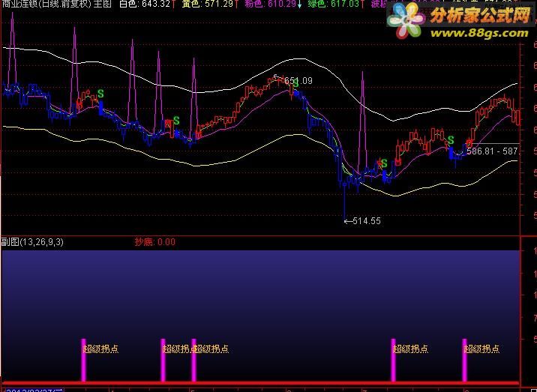Select the rightmost 超级拐点 signal marker
Image resolution: width=537 pixels, height=392 pixels.
[x=481, y=349]
